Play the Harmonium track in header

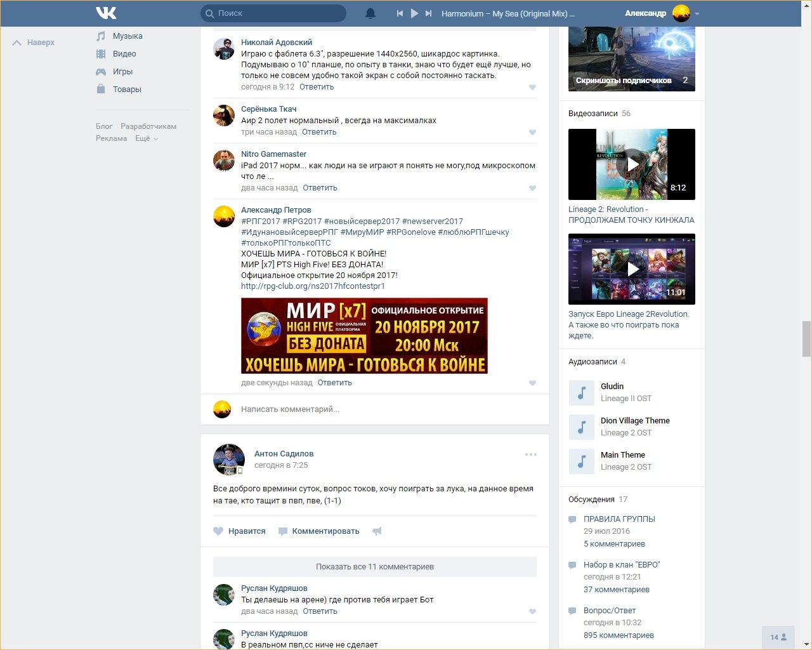tap(414, 13)
